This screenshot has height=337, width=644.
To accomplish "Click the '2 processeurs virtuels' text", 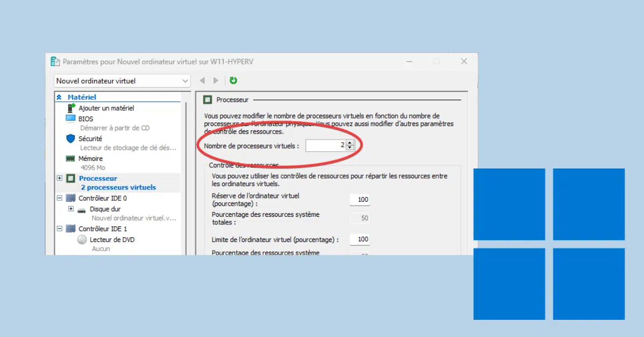I will (118, 187).
